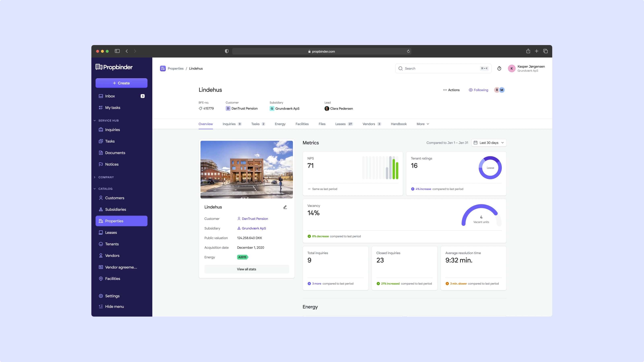
Task: Open the Energy tab
Action: 280,124
